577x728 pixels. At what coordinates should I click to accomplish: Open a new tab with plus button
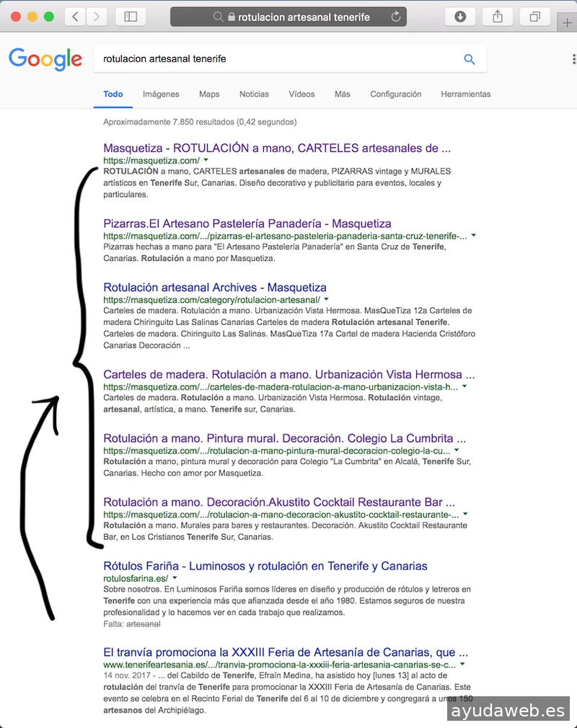pyautogui.click(x=568, y=22)
